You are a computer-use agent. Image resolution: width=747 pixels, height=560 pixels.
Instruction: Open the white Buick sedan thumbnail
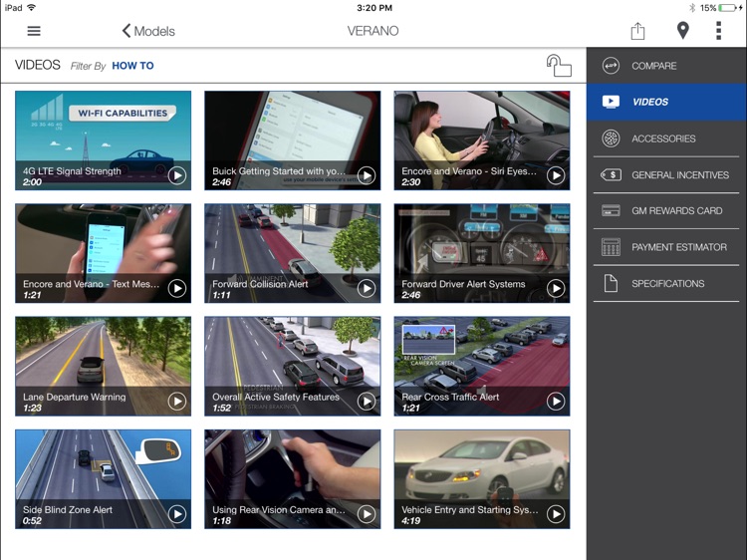tap(482, 479)
